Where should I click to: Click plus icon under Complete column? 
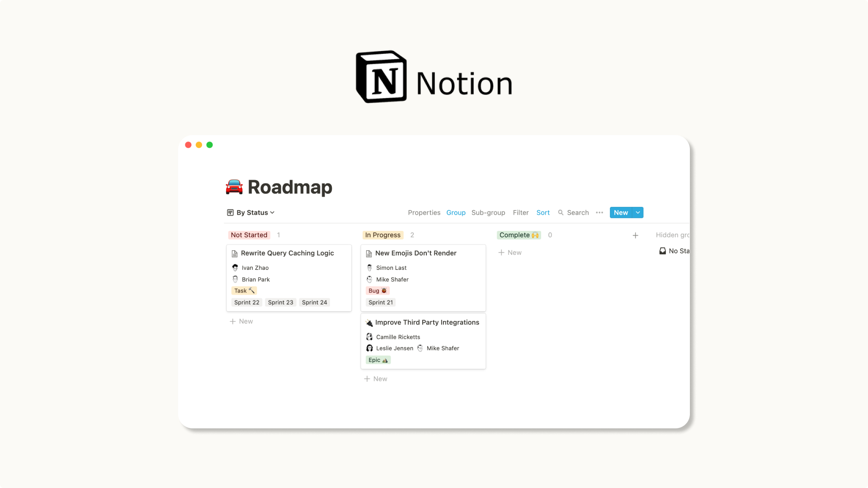[501, 253]
